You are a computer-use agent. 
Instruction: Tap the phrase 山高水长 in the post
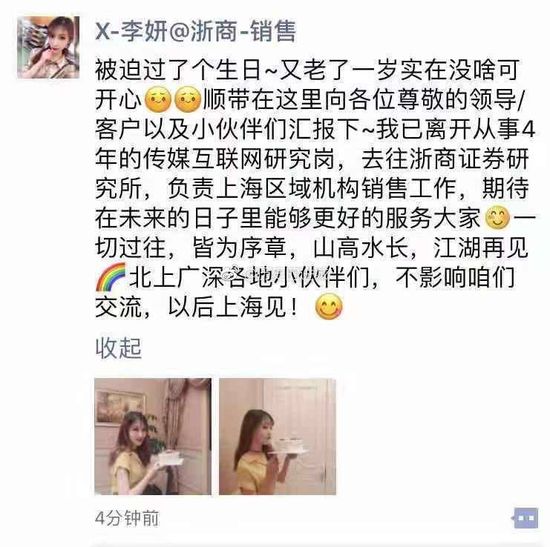click(361, 248)
